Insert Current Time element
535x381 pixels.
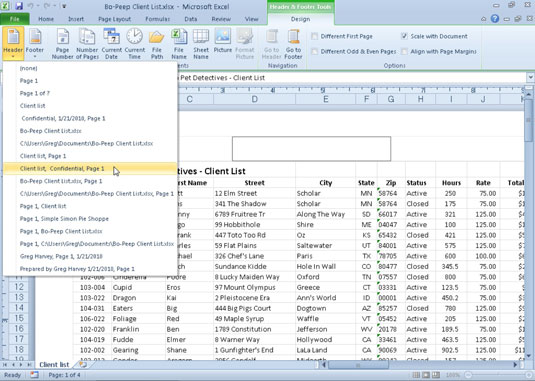coord(134,44)
